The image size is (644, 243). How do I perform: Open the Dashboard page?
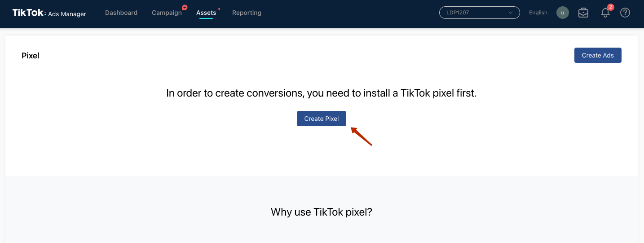pyautogui.click(x=121, y=13)
